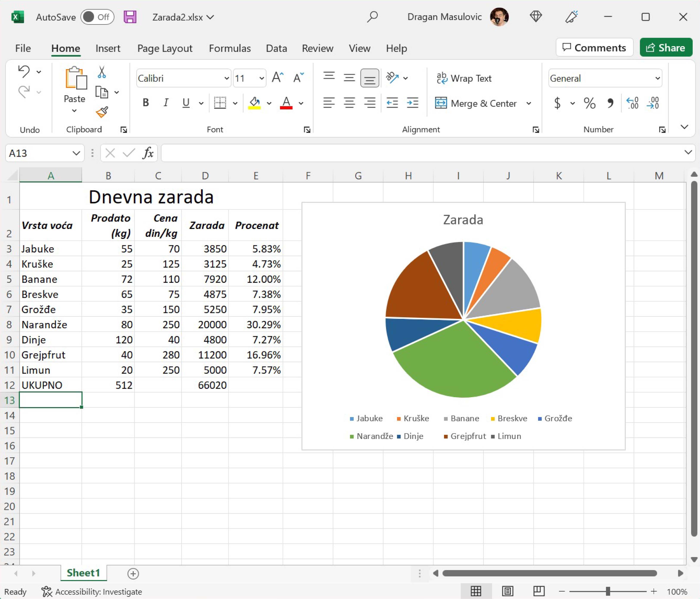Click the Increase Font Size icon

point(277,78)
